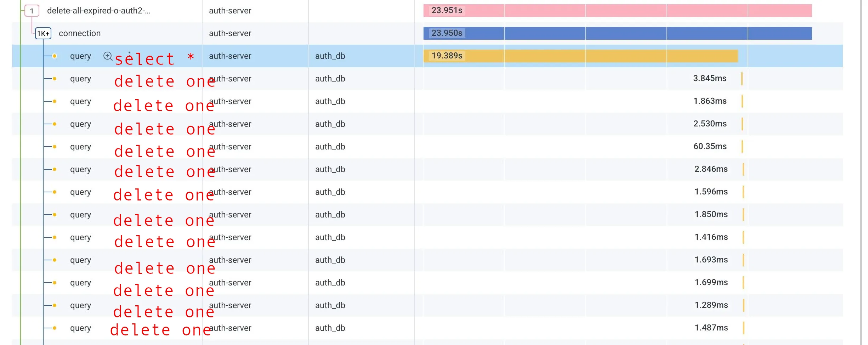The image size is (868, 345).
Task: Collapse the root span node labeled 1
Action: (32, 11)
